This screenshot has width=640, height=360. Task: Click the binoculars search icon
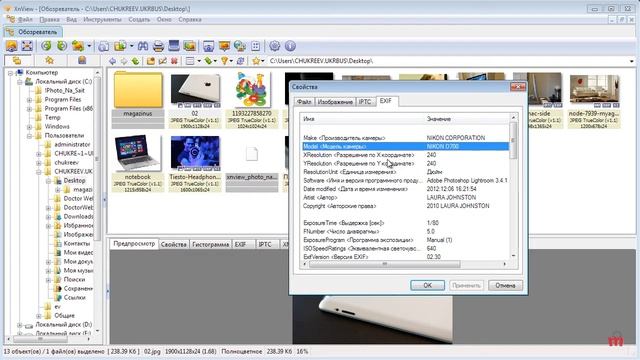[x=143, y=46]
